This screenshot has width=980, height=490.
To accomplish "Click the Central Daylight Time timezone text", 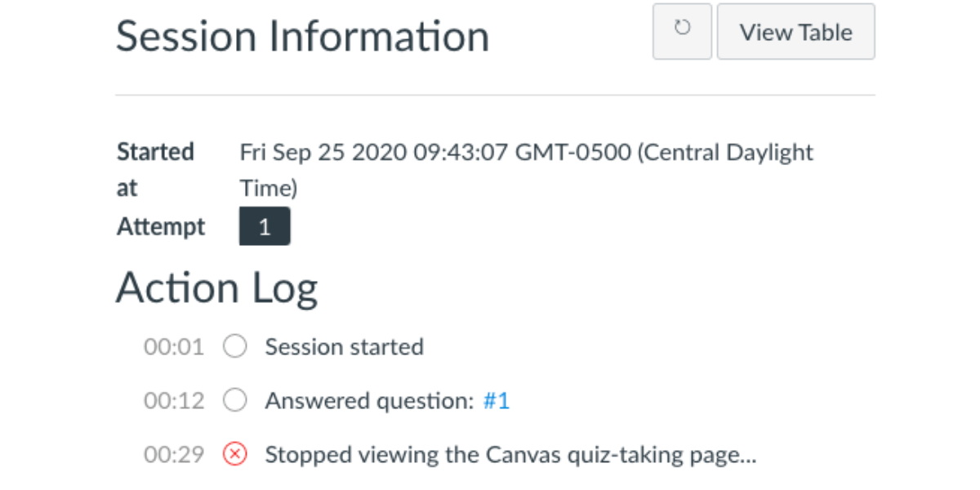I will click(724, 153).
